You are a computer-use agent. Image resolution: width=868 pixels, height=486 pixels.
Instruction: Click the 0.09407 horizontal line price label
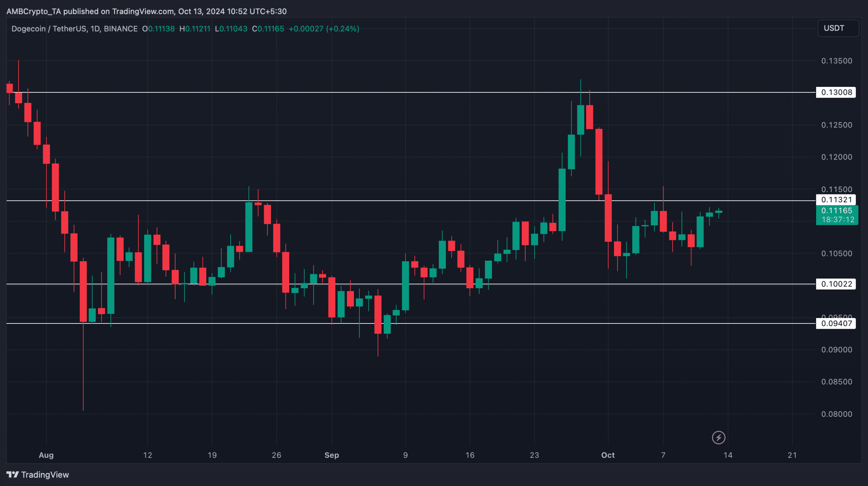point(836,323)
